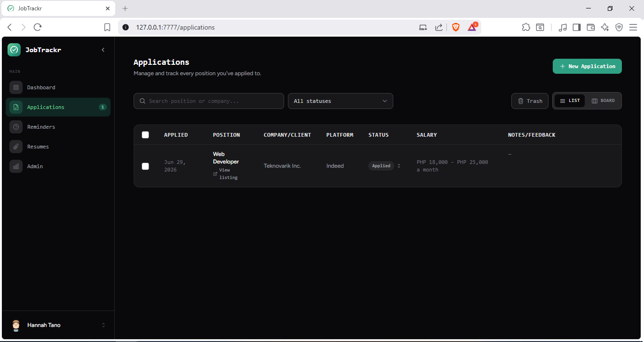
Task: Toggle the select-all checkbox in table header
Action: click(x=145, y=135)
